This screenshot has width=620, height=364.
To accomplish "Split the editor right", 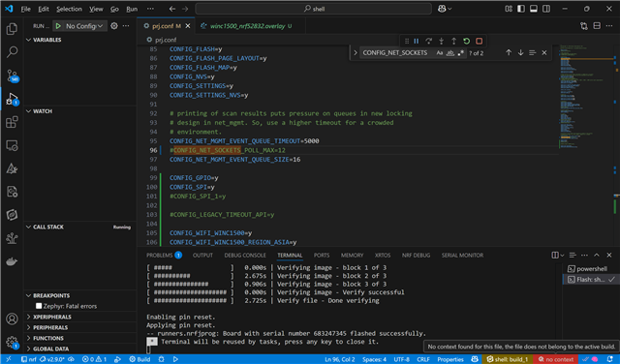I will click(x=597, y=26).
